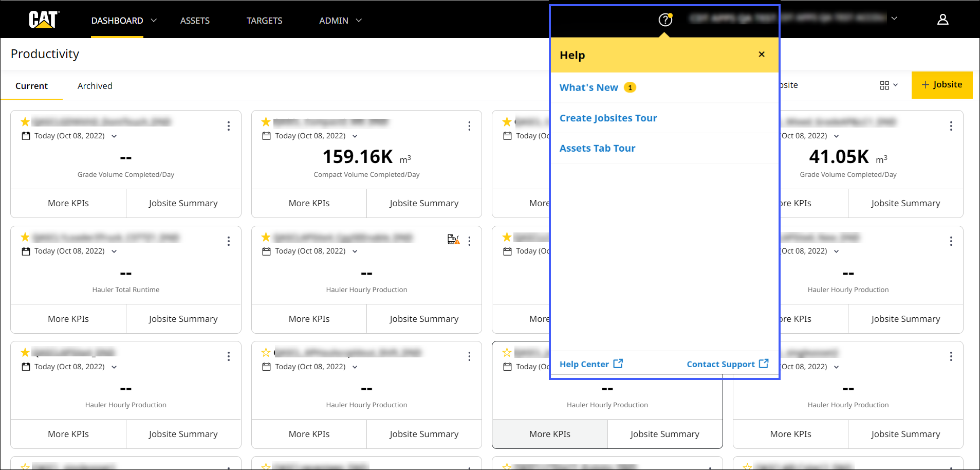Open date dropdown on 41.05K card

coord(836,136)
